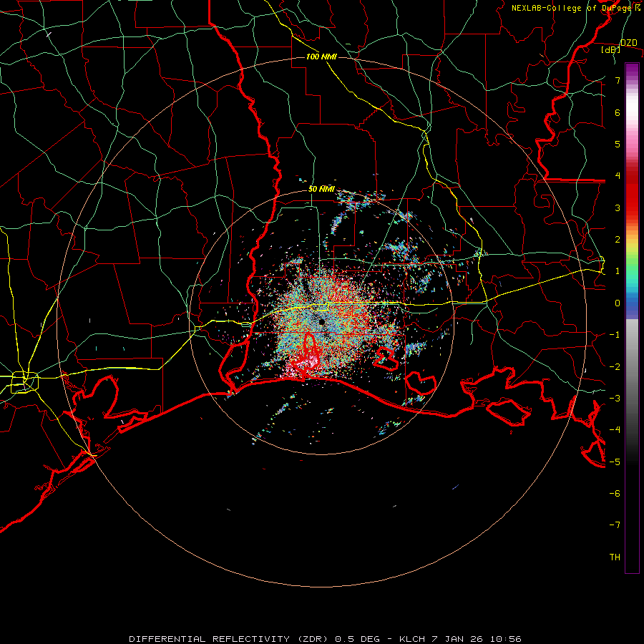This screenshot has height=644, width=644.
Task: Click the red band of the ZDR color bar
Action: [632, 193]
